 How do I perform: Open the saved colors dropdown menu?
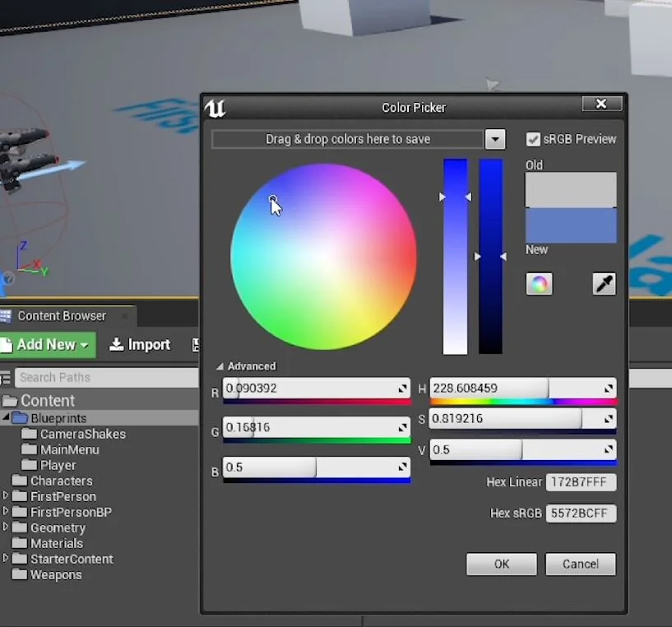pos(496,139)
